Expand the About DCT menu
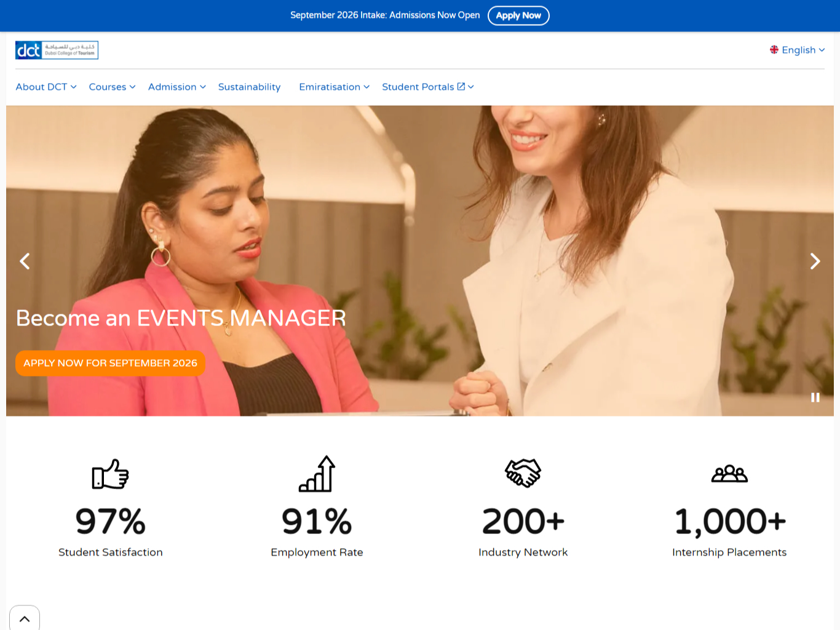Image resolution: width=840 pixels, height=630 pixels. coord(46,87)
